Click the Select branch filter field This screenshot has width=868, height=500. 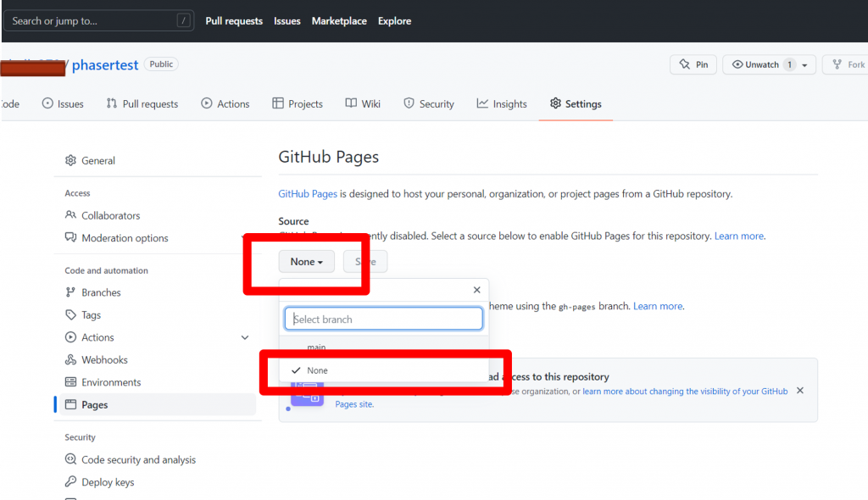tap(383, 319)
